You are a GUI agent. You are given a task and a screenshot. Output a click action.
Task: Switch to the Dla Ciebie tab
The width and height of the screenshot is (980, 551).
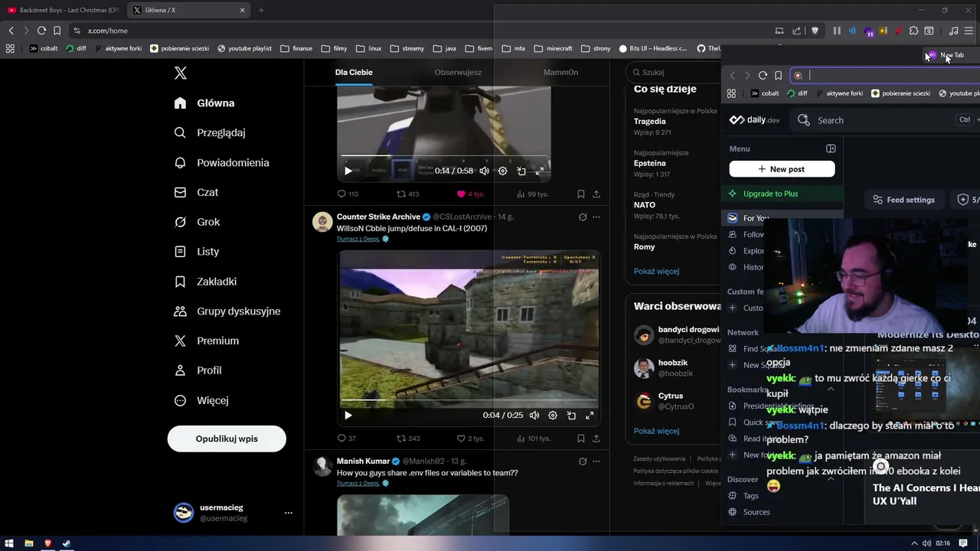pyautogui.click(x=354, y=72)
